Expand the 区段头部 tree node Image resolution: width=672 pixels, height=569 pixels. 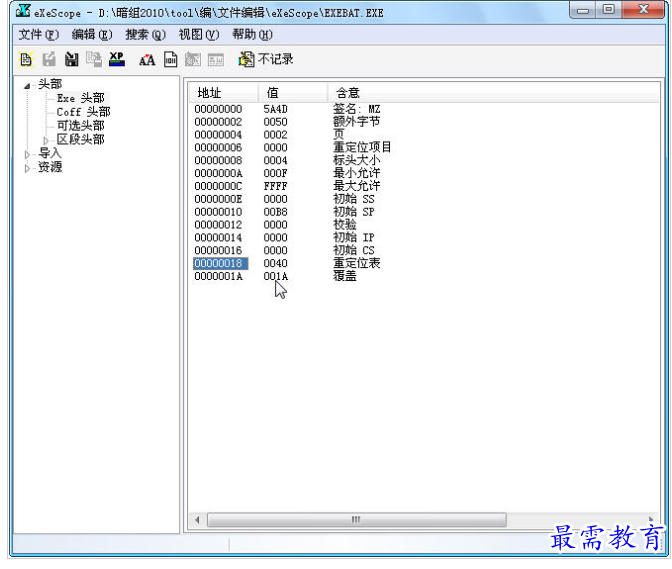[46, 140]
